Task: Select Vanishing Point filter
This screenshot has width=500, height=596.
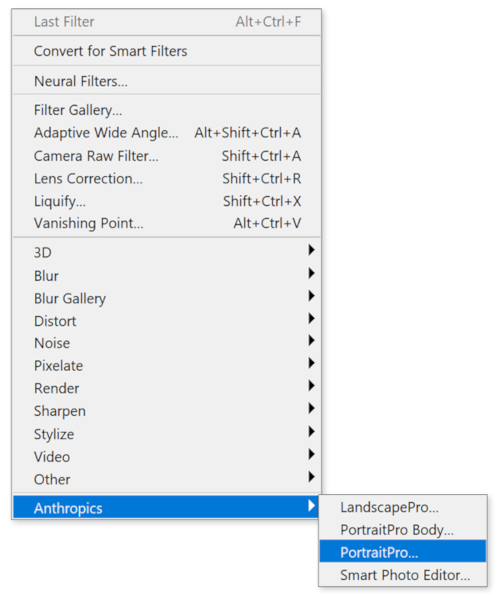Action: [167, 223]
